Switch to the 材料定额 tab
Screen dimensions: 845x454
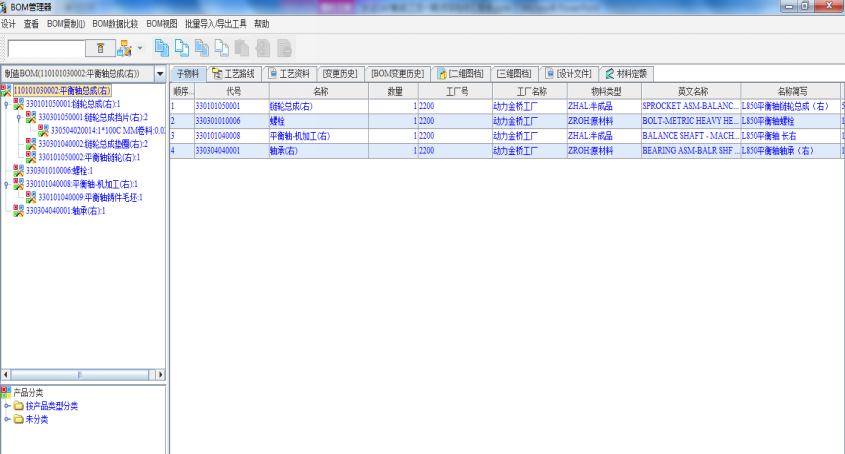point(626,74)
